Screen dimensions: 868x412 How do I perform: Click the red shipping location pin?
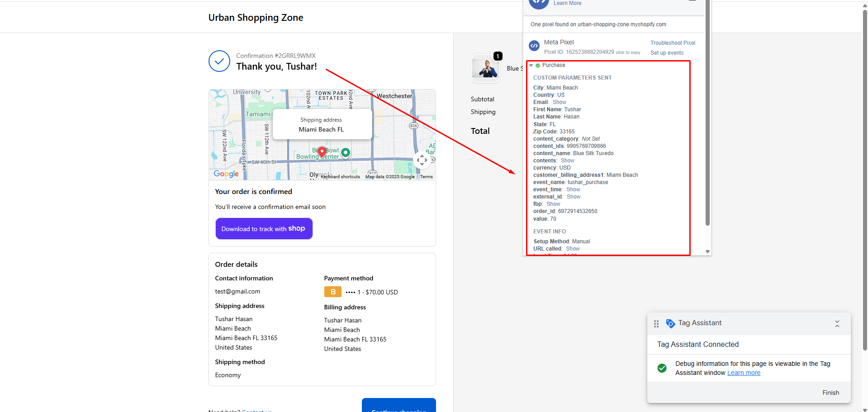(322, 151)
